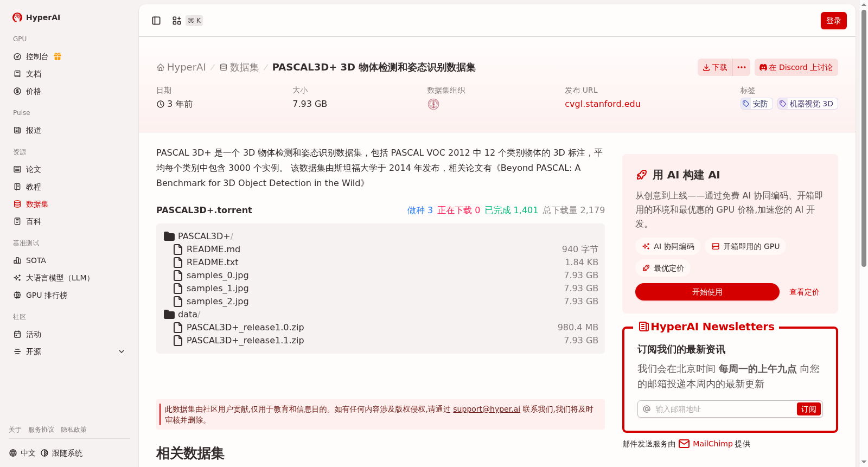Screen dimensions: 868x467
Task: Click the support@hyper.ai email link
Action: [487, 409]
